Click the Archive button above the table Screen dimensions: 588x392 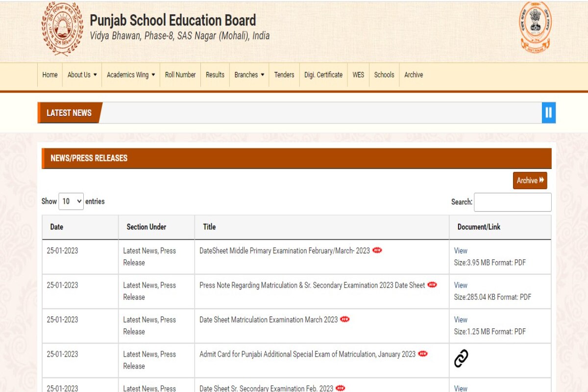tap(530, 180)
